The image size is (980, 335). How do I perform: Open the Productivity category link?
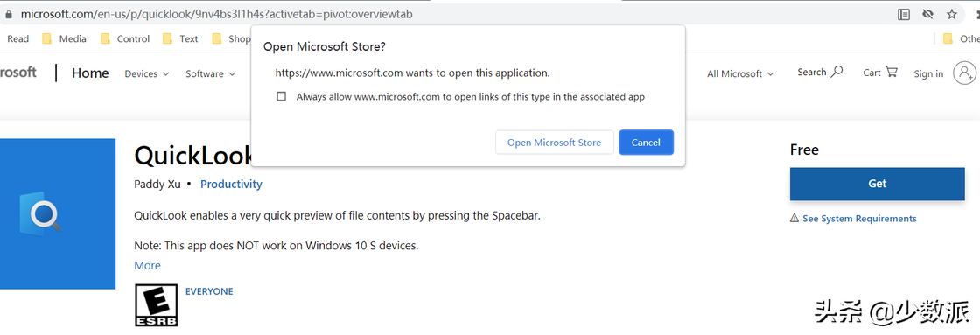231,184
